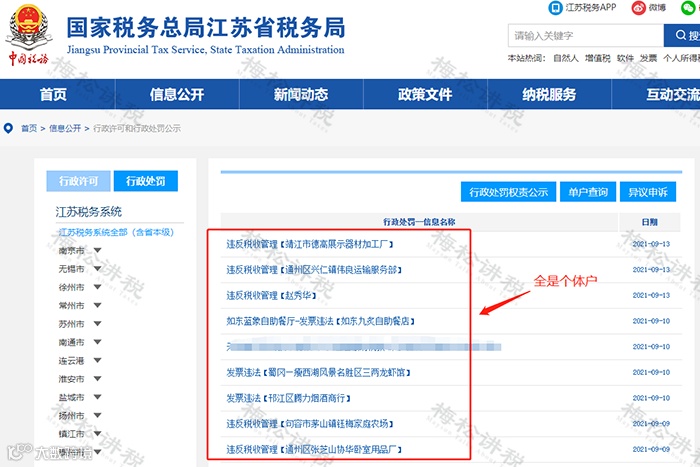Open 发票违法【邗江区腾力烟酒商行】 entry
The height and width of the screenshot is (467, 700).
click(x=288, y=398)
